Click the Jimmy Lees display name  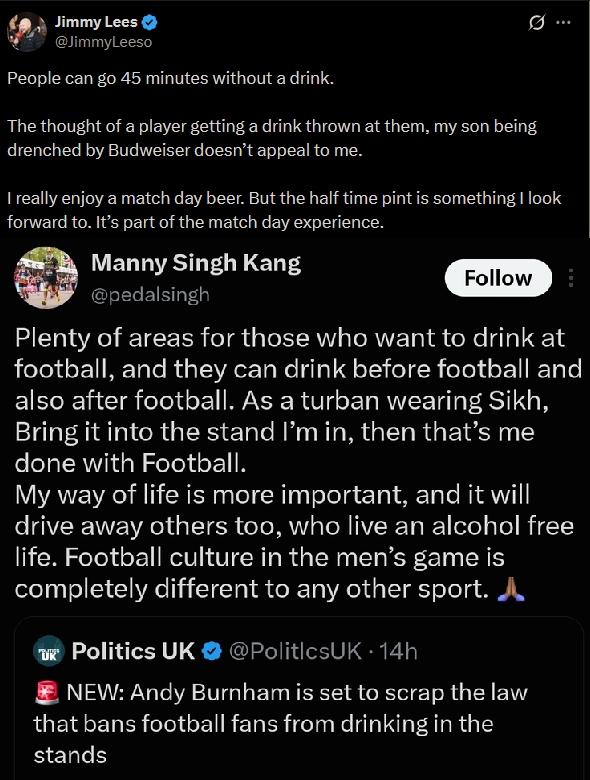tap(96, 22)
